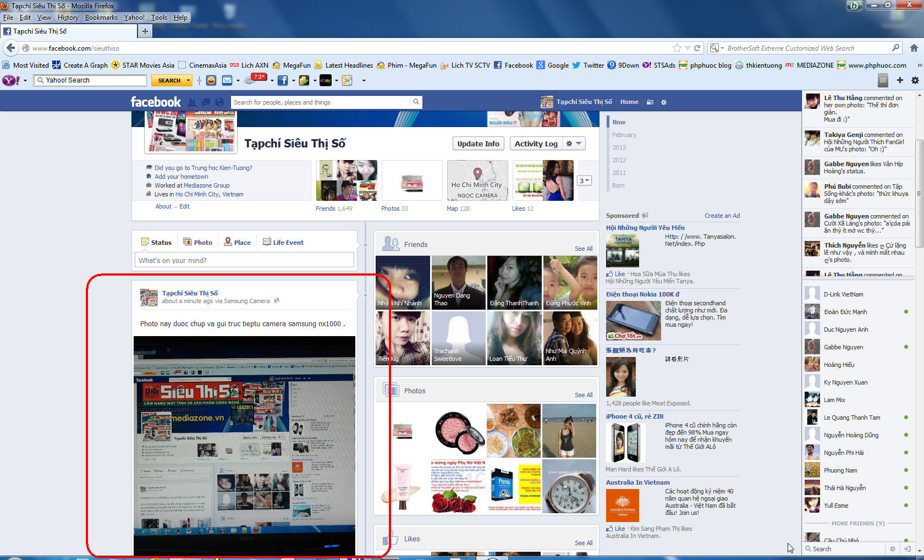Click the hide chat sidebar icon
924x560 pixels.
pos(908,549)
